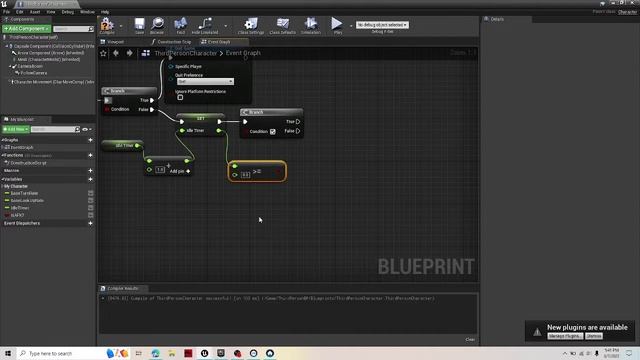Open the Debug menu

[x=68, y=12]
